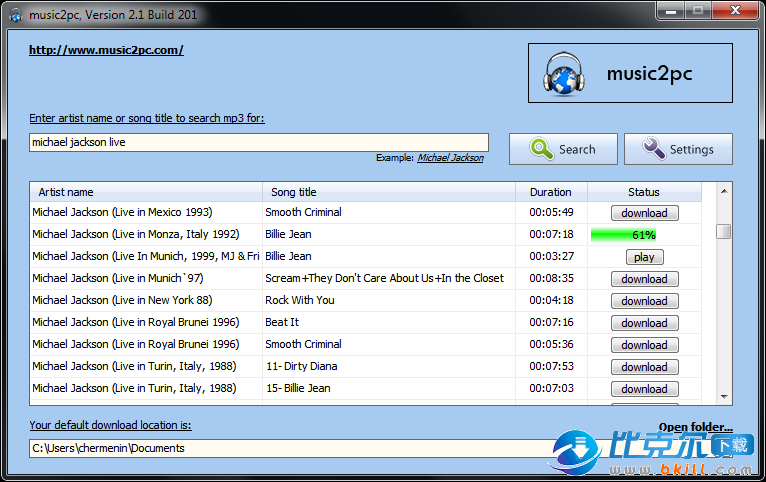The height and width of the screenshot is (482, 766).
Task: Click the Michael Jackson example link
Action: pyautogui.click(x=450, y=158)
